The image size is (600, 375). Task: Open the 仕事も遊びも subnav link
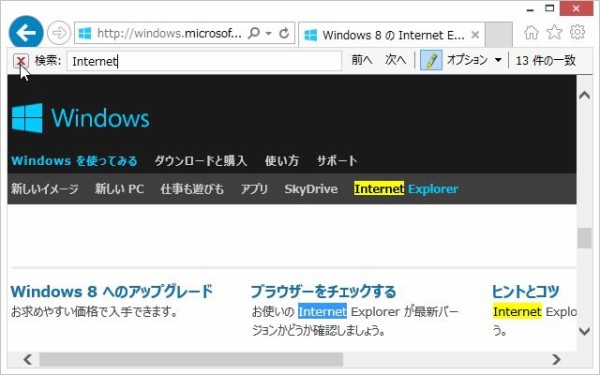192,189
